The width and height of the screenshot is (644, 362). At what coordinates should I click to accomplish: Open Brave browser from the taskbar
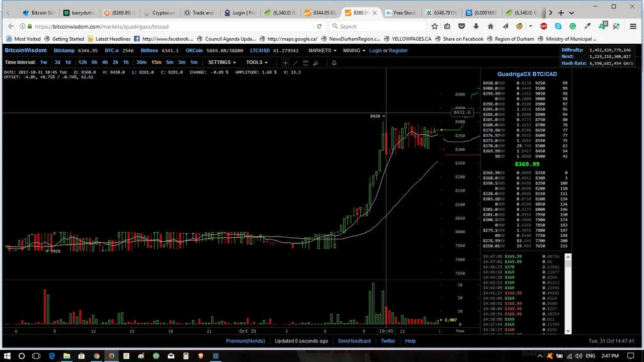coord(201,356)
